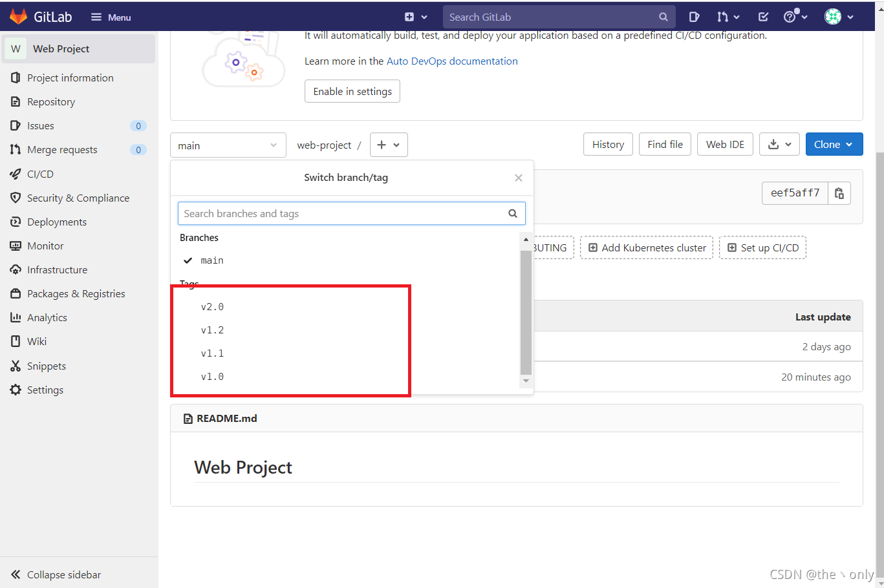Click the Monitor icon in sidebar
Viewport: 884px width, 588px height.
(x=16, y=246)
